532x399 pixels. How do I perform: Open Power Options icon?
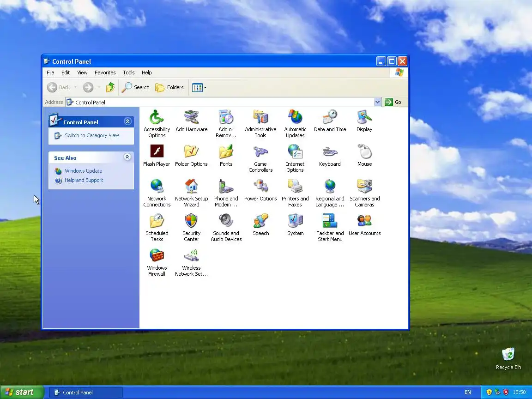(x=260, y=190)
